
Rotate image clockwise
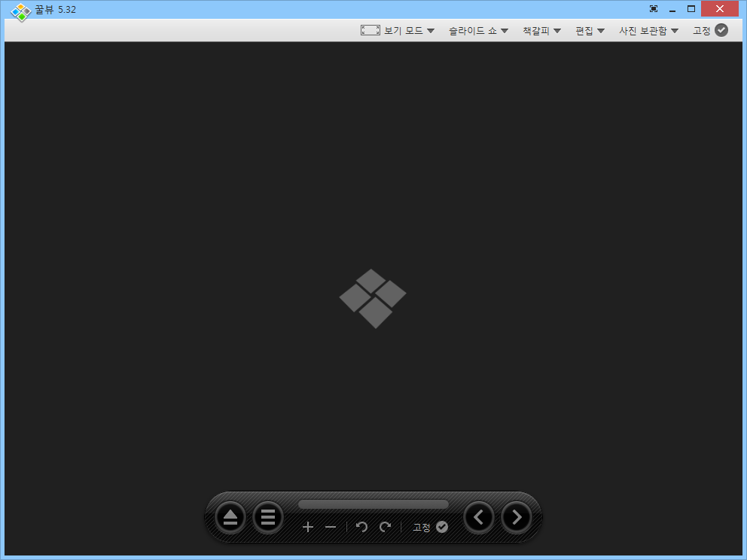click(x=386, y=527)
